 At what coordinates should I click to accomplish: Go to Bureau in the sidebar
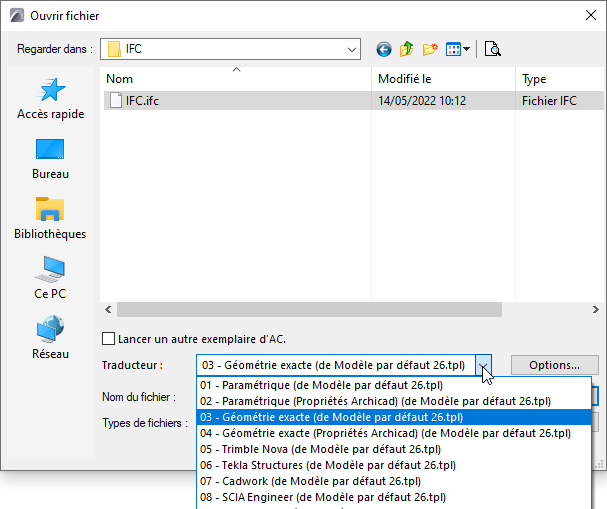(50, 159)
